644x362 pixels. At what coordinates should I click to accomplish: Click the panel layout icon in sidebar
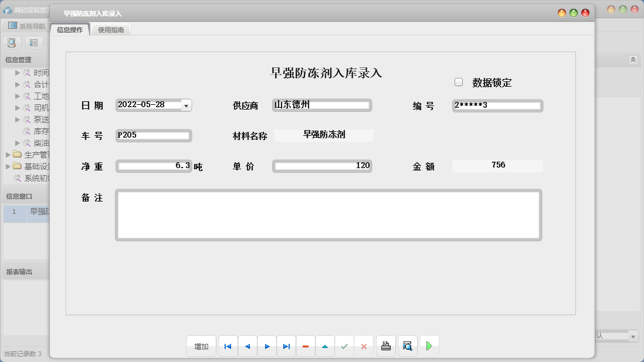pos(33,42)
